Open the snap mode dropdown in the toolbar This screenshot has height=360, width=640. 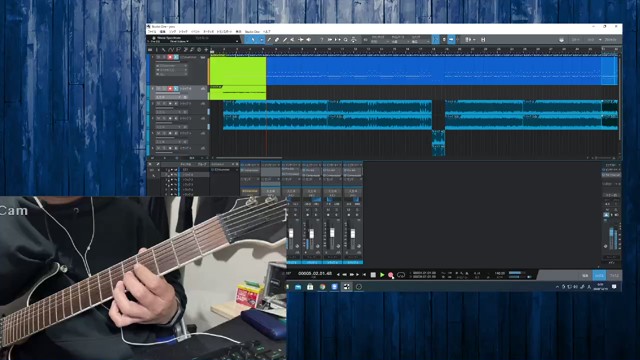[420, 42]
